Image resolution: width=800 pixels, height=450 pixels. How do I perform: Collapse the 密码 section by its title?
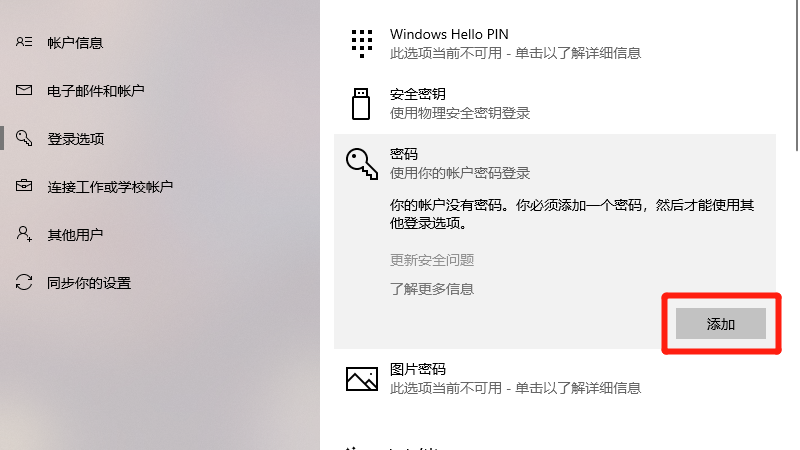[x=404, y=154]
